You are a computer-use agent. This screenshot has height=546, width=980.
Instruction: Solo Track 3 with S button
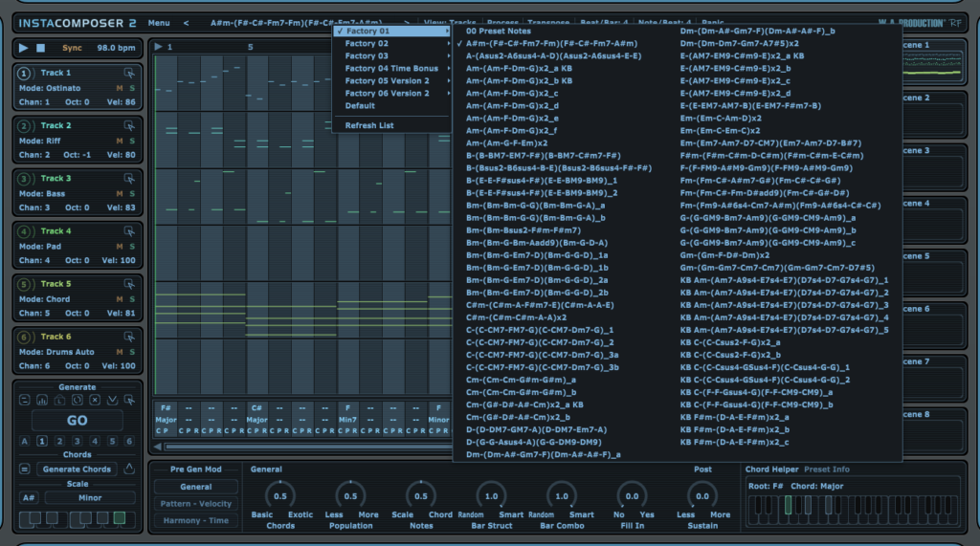pos(132,194)
